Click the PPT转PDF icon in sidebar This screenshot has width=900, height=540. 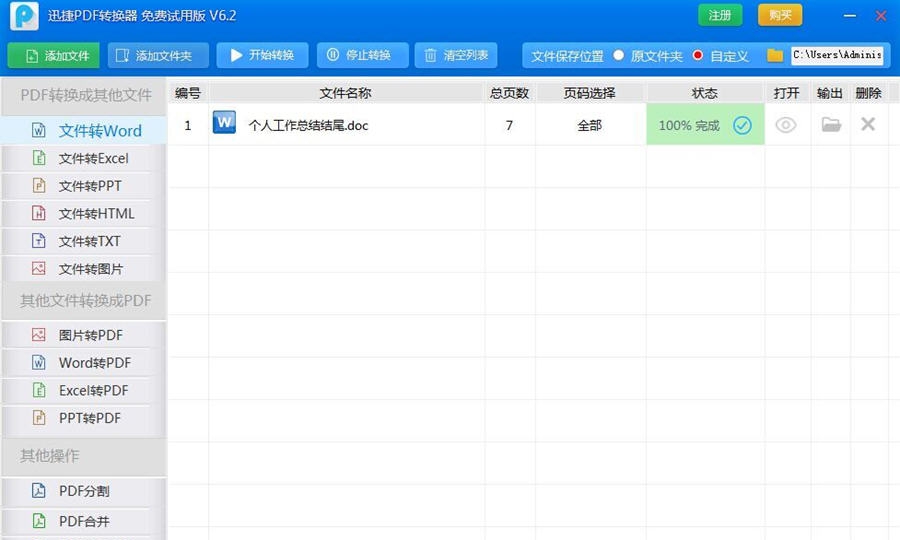[x=38, y=418]
